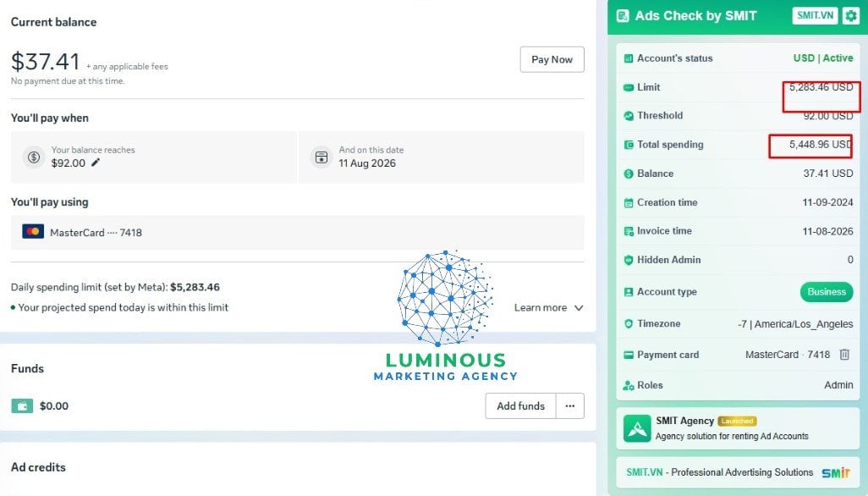
Task: Open the SMIT extension settings gear
Action: 851,15
